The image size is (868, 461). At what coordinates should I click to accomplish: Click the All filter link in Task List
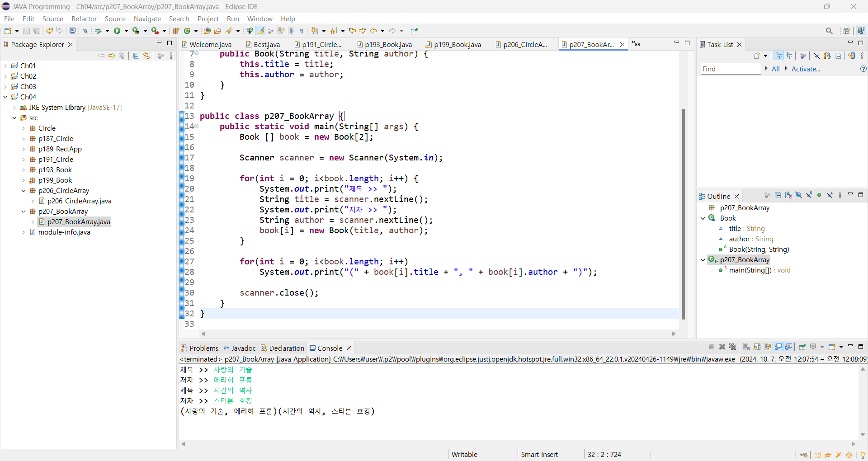[x=776, y=69]
